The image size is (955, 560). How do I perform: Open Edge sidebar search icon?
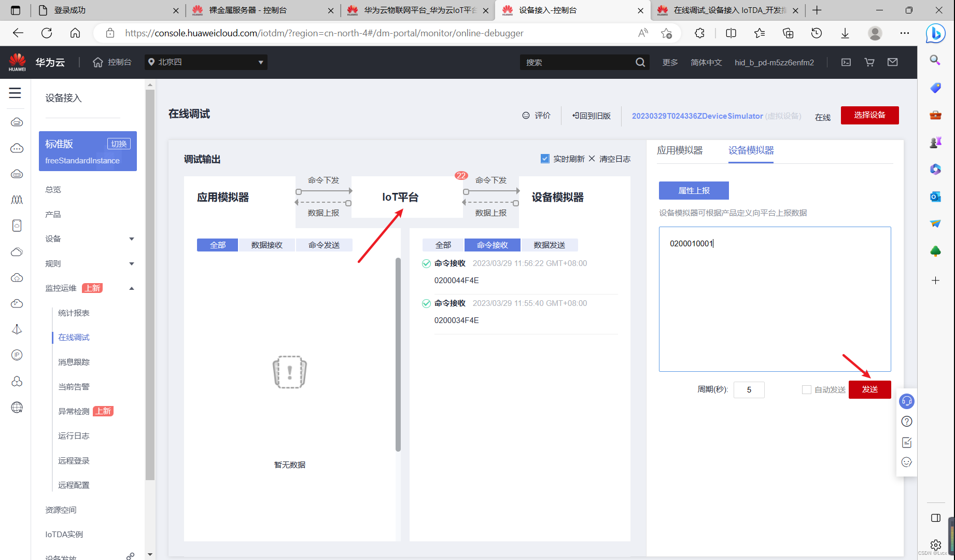935,60
